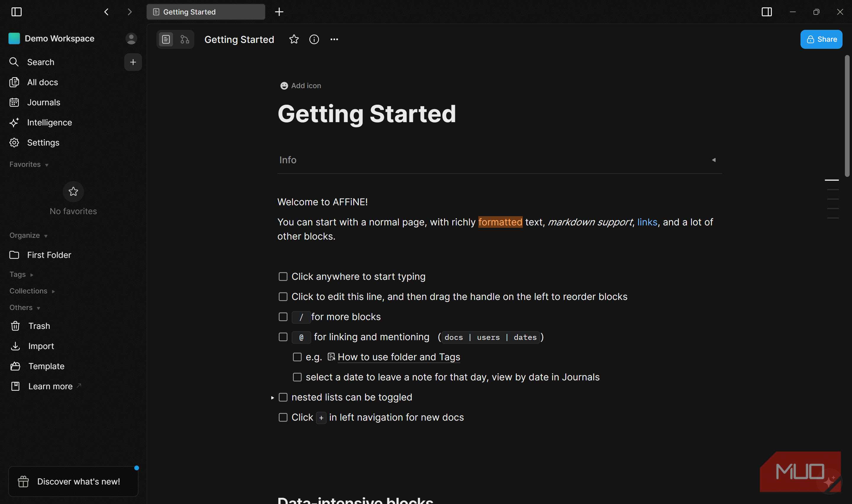Go back using the left arrow
852x504 pixels.
pos(106,12)
